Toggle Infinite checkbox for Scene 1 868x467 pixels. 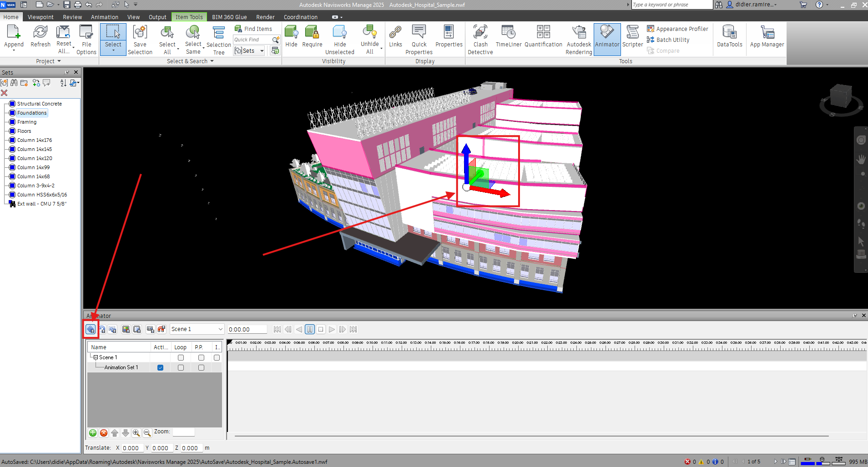pyautogui.click(x=217, y=357)
